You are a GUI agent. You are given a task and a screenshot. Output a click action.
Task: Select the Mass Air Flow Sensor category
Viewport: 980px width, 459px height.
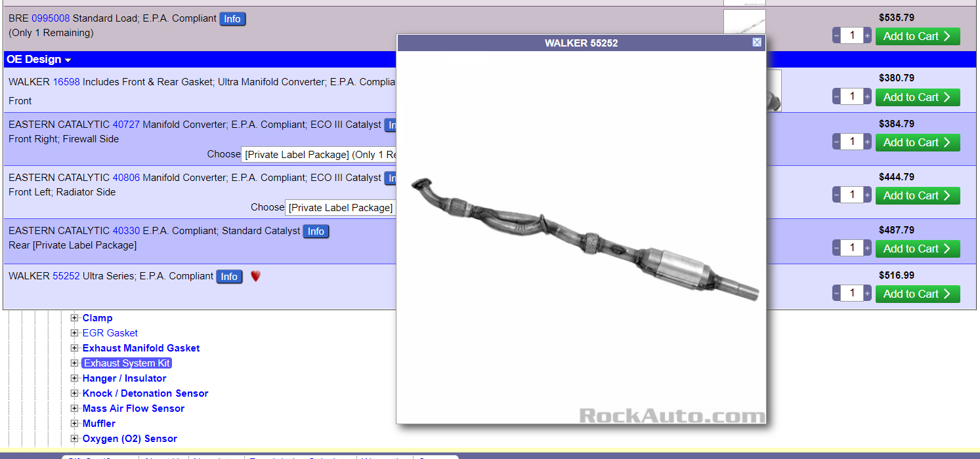click(133, 409)
